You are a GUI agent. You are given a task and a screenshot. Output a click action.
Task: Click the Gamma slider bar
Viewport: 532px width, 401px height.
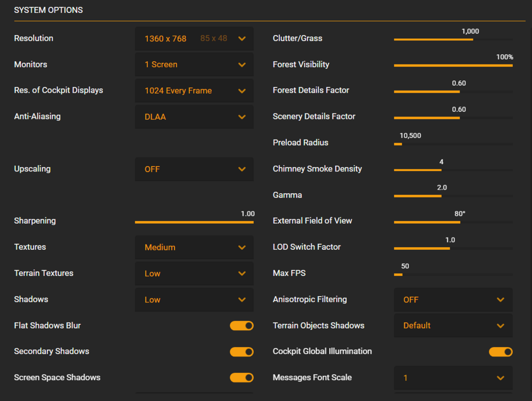point(453,196)
